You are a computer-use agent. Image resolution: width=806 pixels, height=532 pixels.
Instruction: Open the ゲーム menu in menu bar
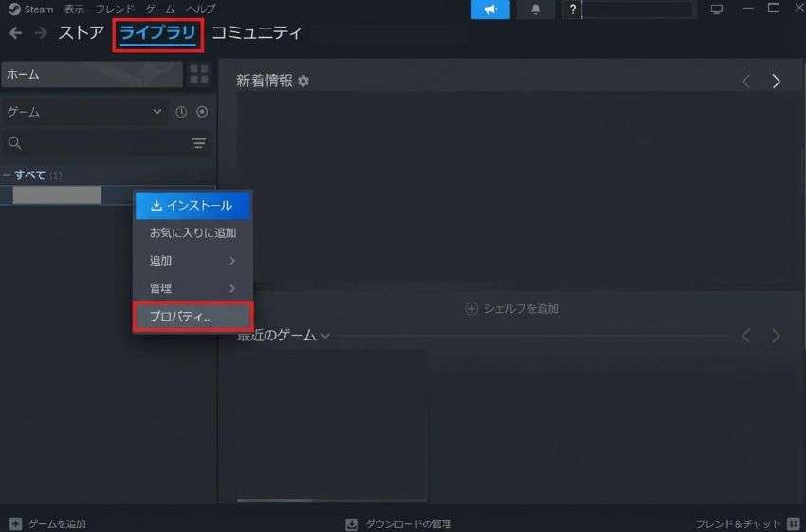(160, 9)
